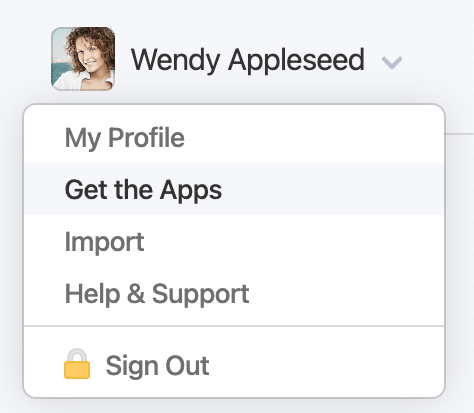Click the highlighted Get the Apps row
The width and height of the screenshot is (474, 413).
[x=234, y=189]
